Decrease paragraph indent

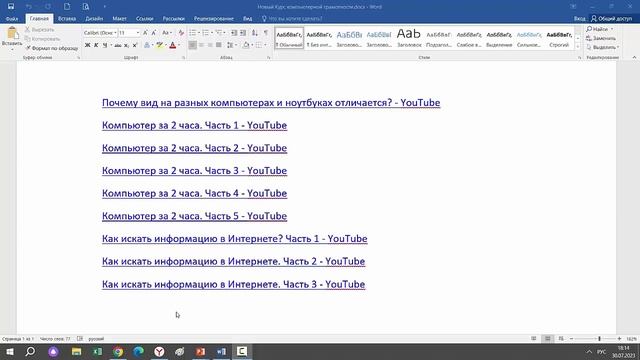(x=234, y=33)
